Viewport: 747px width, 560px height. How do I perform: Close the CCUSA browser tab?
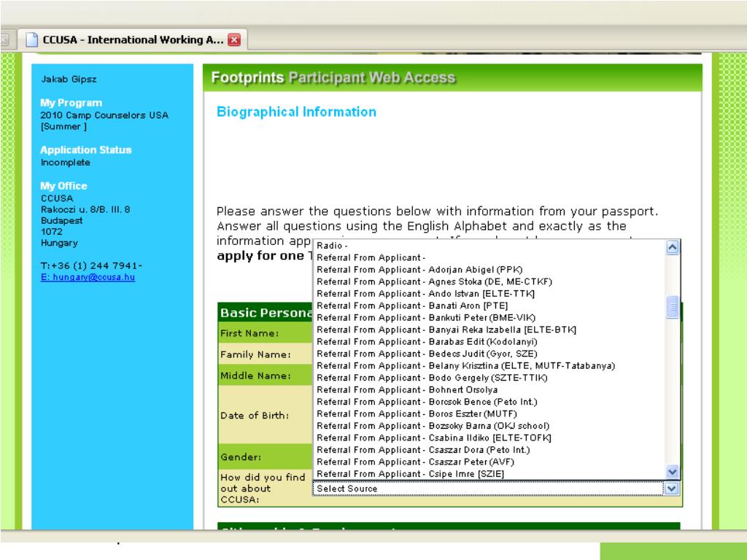[x=234, y=39]
